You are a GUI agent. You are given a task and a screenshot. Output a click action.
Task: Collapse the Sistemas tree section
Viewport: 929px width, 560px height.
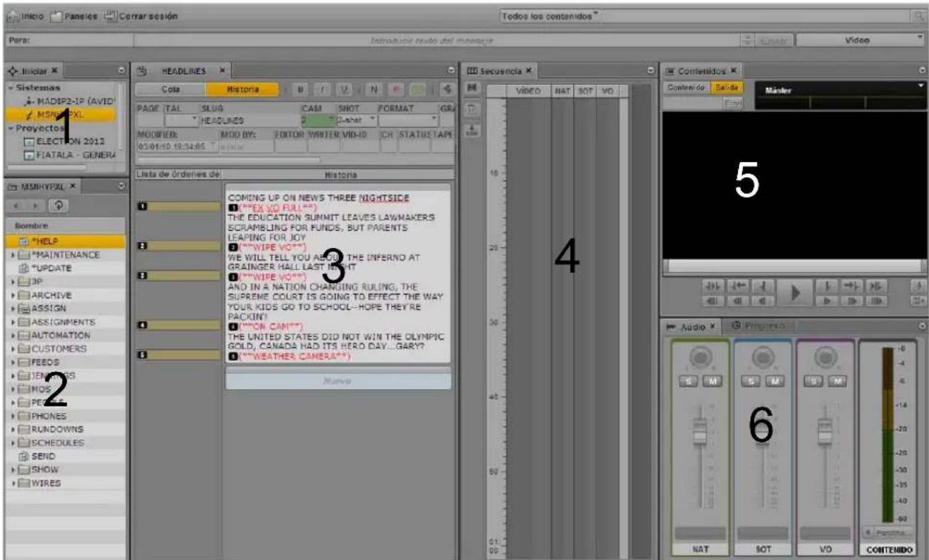click(9, 86)
